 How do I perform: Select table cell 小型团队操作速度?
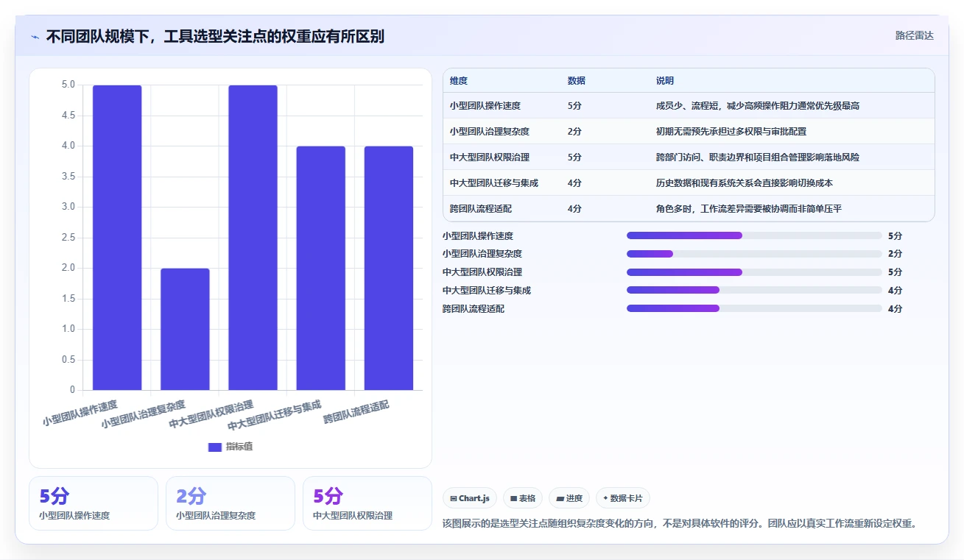click(485, 106)
